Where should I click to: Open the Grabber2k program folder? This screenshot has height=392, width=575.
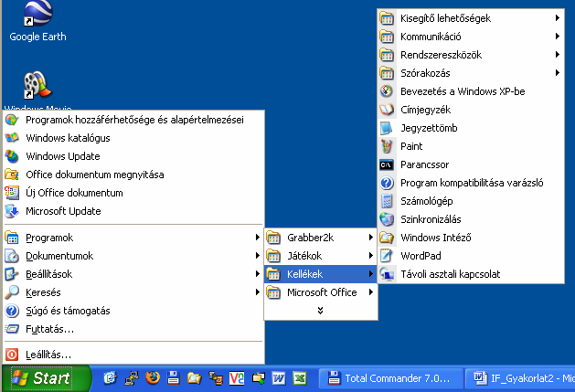(321, 238)
